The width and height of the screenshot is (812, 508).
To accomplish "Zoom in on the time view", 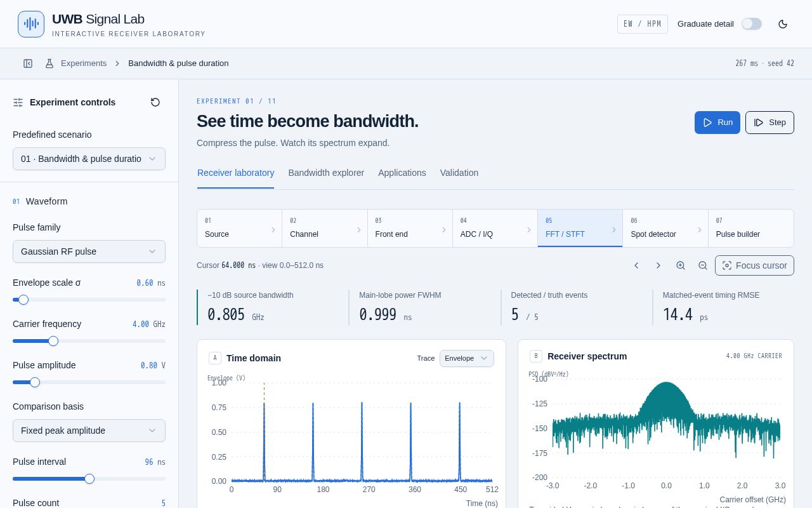I will 681,265.
